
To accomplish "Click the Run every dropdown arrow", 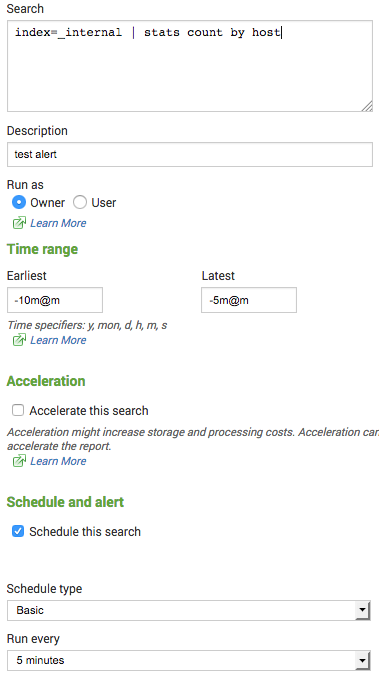I will [x=362, y=660].
